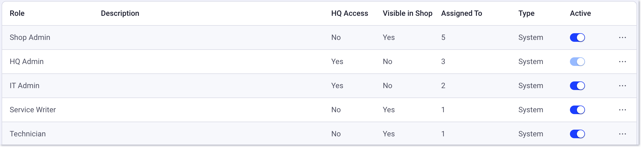Click the Technician role name
The height and width of the screenshot is (150, 644).
click(28, 134)
